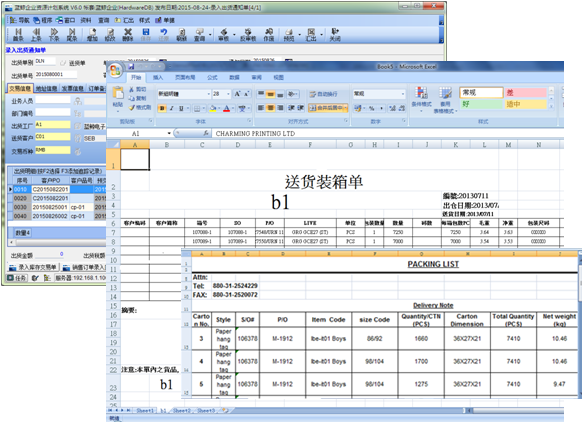Click the 修改 (modify) toolbar icon
The height and width of the screenshot is (423, 583).
(x=110, y=35)
